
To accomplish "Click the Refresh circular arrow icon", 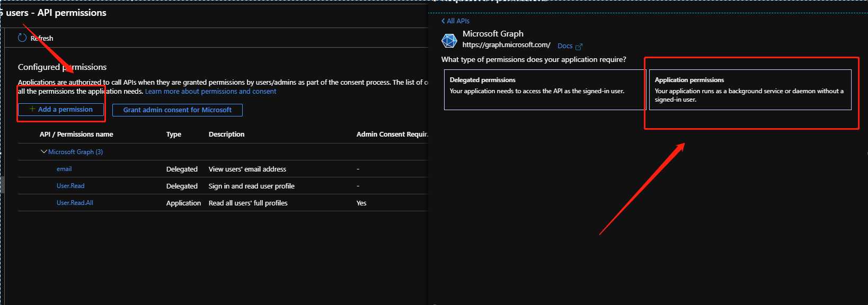I will [x=22, y=38].
